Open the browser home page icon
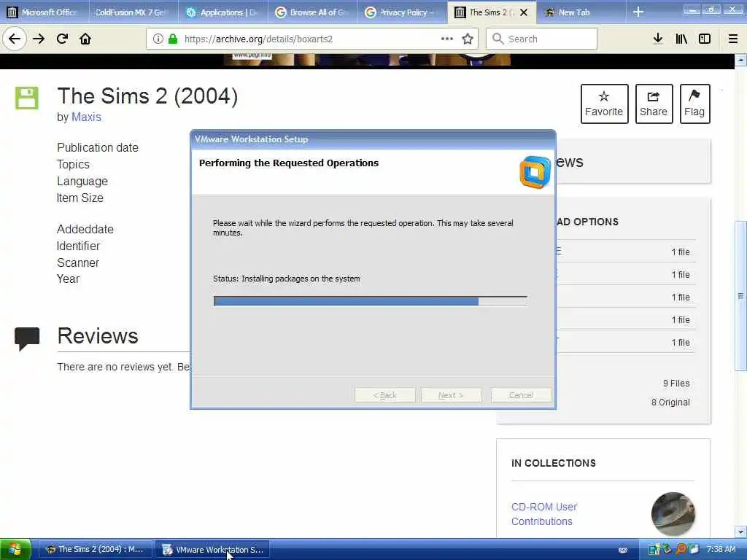747x560 pixels. tap(85, 39)
